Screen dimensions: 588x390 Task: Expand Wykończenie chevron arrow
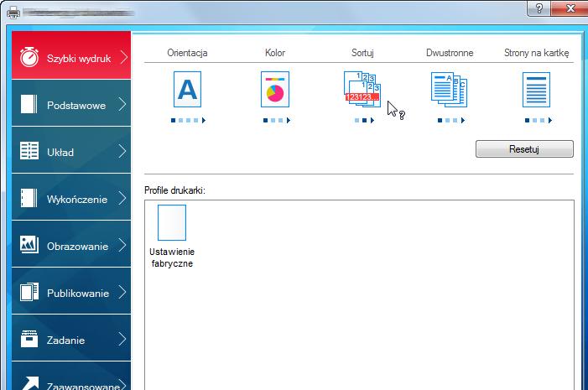[122, 198]
